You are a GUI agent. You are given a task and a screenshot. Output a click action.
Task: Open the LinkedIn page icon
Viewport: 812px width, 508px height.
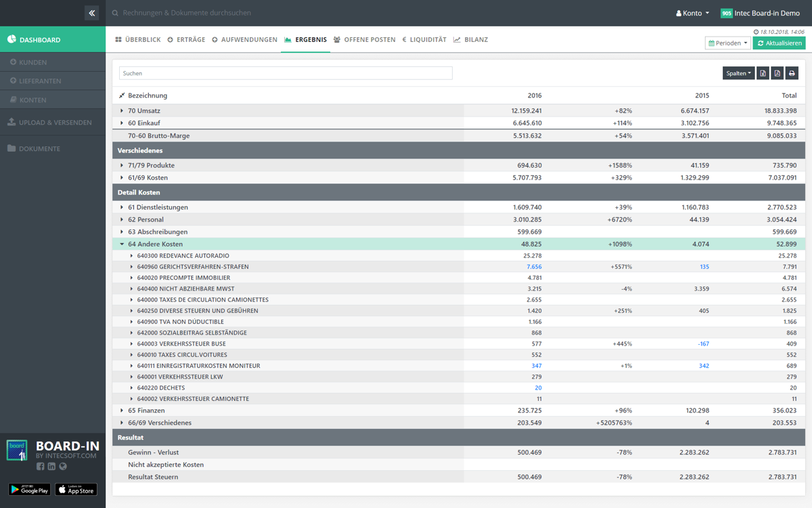tap(51, 466)
